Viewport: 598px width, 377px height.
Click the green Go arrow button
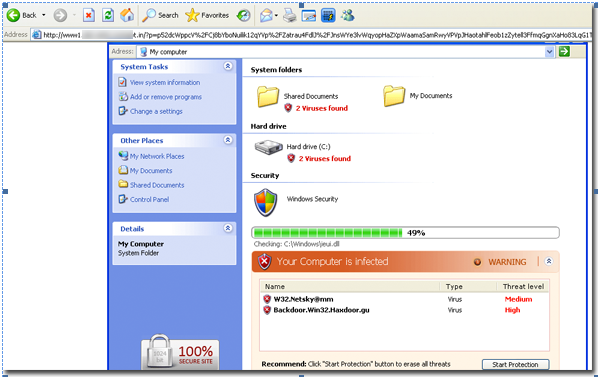tap(564, 51)
